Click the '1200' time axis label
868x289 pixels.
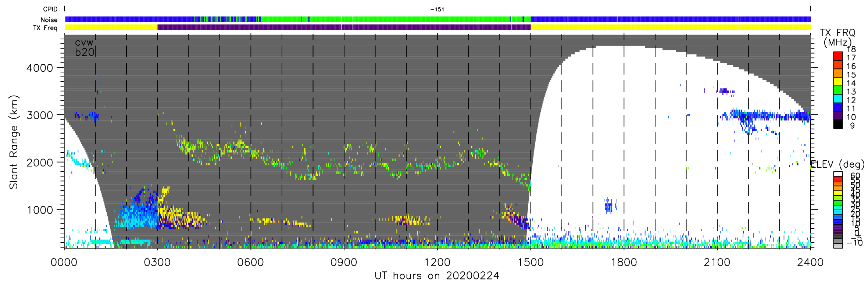coord(437,262)
